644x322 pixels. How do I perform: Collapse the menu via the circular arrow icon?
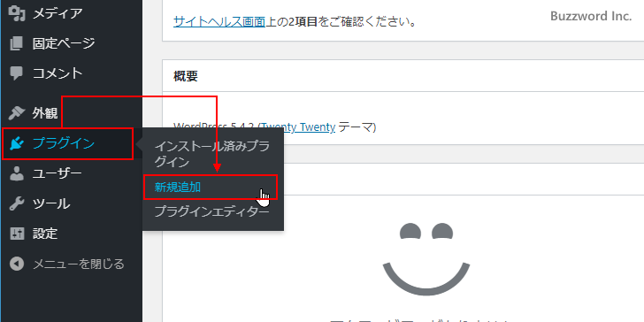point(17,264)
